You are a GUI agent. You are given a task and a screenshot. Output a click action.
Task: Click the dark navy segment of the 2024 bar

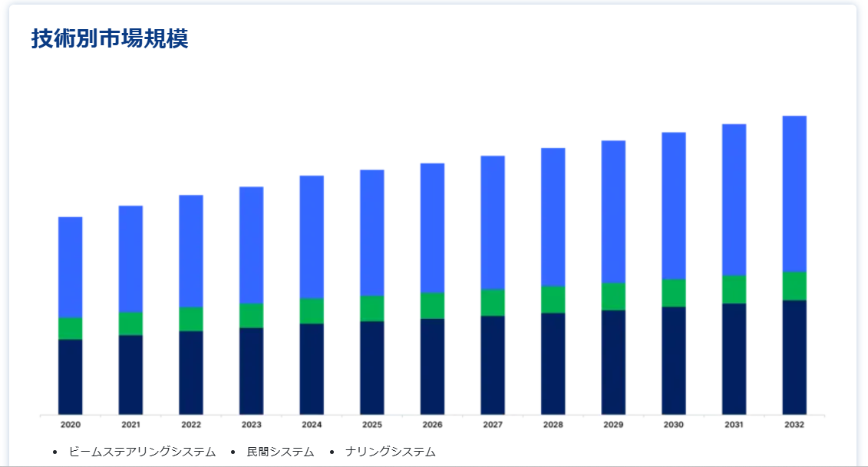(312, 368)
